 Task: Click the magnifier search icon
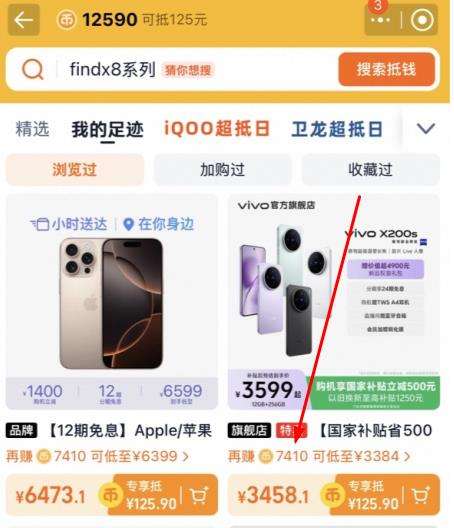[x=33, y=70]
